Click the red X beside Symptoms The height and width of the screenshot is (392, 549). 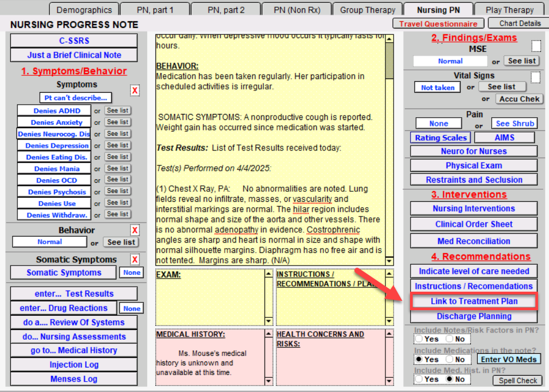(x=135, y=91)
